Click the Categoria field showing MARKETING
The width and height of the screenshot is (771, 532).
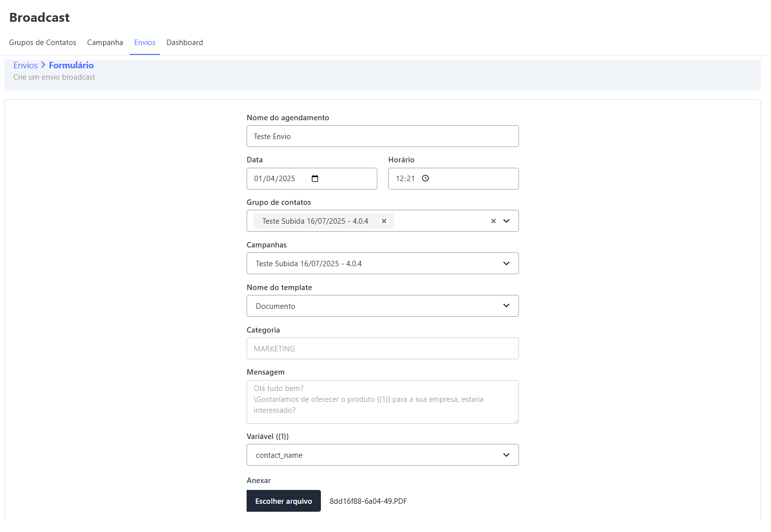coord(382,349)
